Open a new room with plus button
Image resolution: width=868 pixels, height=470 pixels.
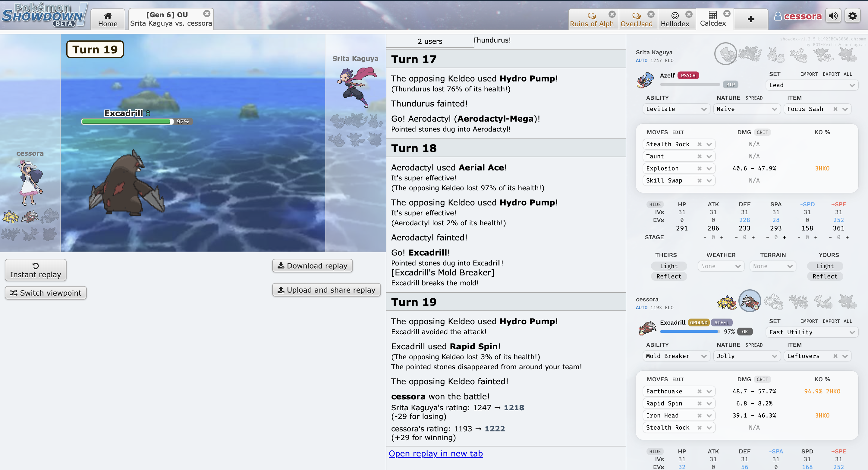(751, 19)
